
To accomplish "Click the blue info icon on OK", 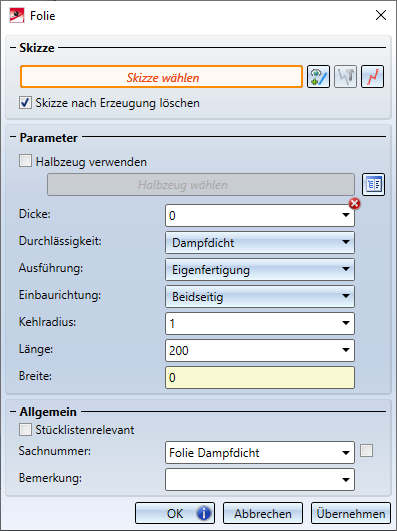I will coord(203,513).
